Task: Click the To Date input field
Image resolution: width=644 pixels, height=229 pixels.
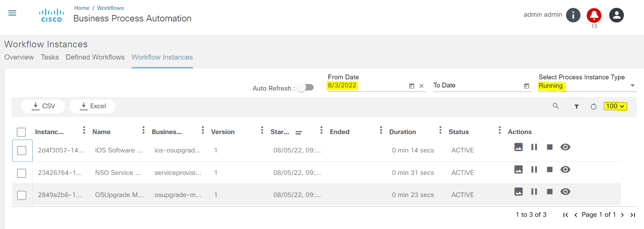Action: (x=477, y=85)
